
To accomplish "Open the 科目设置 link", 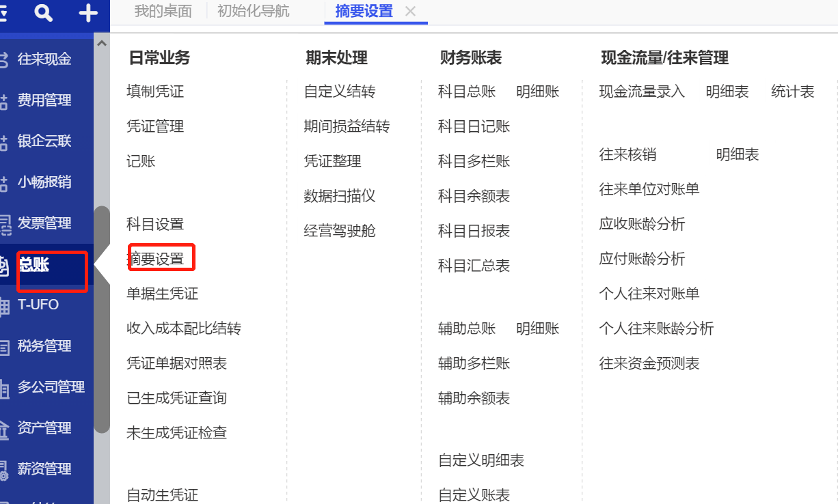I will 155,224.
